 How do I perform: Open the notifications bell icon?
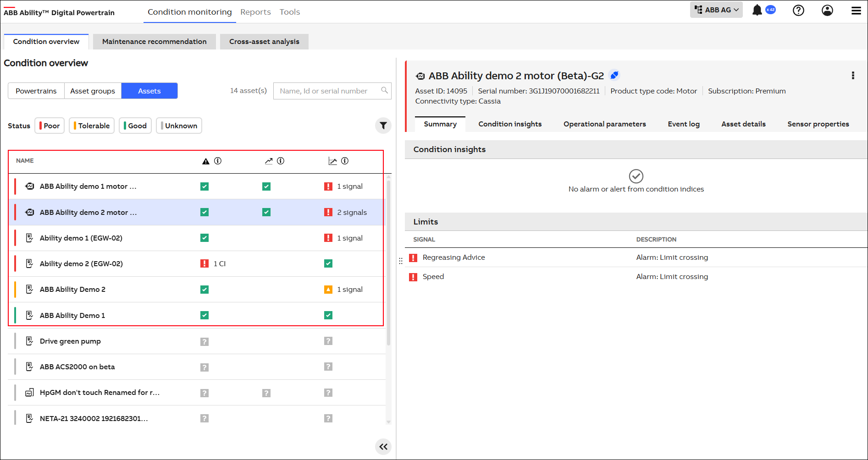tap(757, 10)
